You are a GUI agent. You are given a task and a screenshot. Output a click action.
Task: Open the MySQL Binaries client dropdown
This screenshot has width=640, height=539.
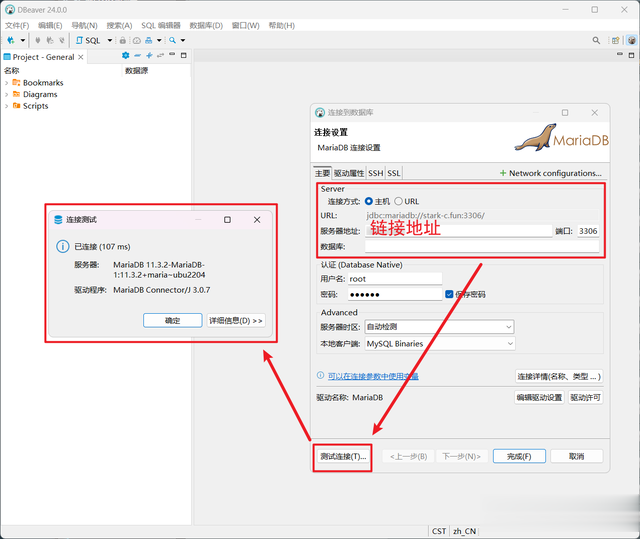440,344
